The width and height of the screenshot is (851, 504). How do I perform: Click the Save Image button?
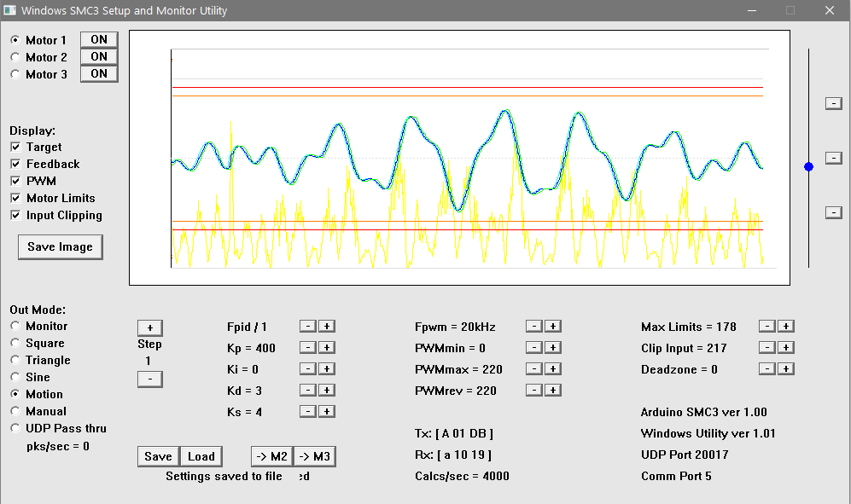click(x=60, y=247)
